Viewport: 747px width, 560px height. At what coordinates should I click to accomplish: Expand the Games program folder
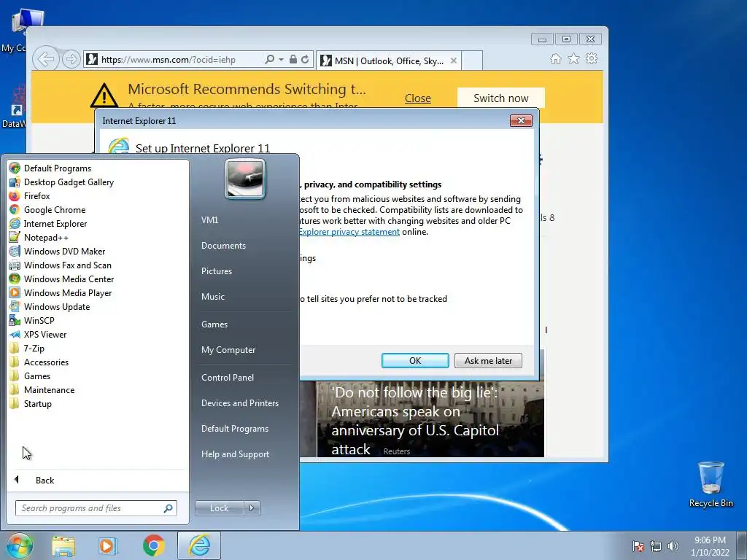(30, 376)
